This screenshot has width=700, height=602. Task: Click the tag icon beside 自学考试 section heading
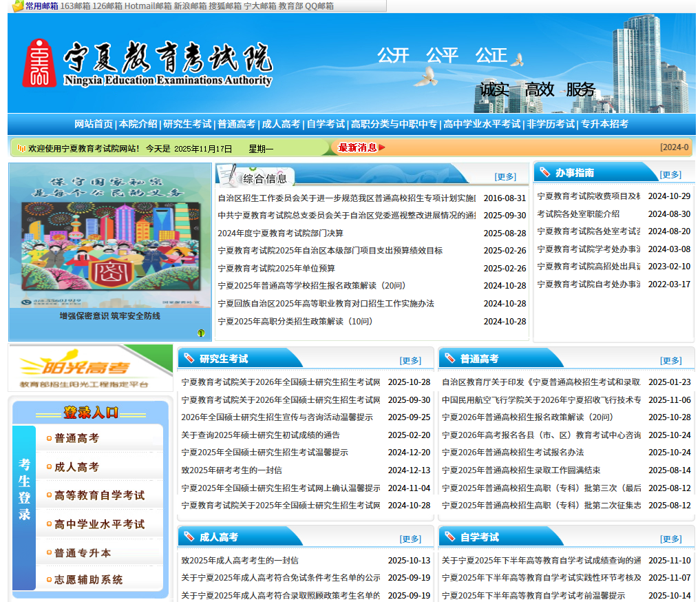(x=449, y=537)
